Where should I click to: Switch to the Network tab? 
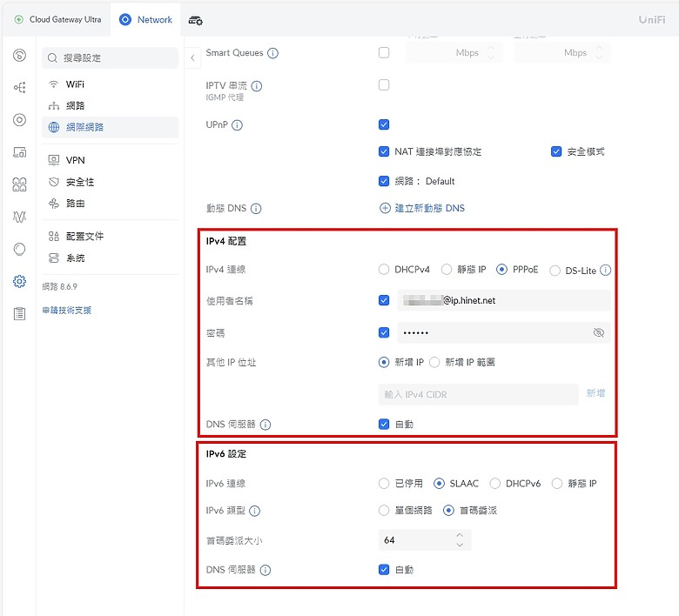pyautogui.click(x=145, y=19)
